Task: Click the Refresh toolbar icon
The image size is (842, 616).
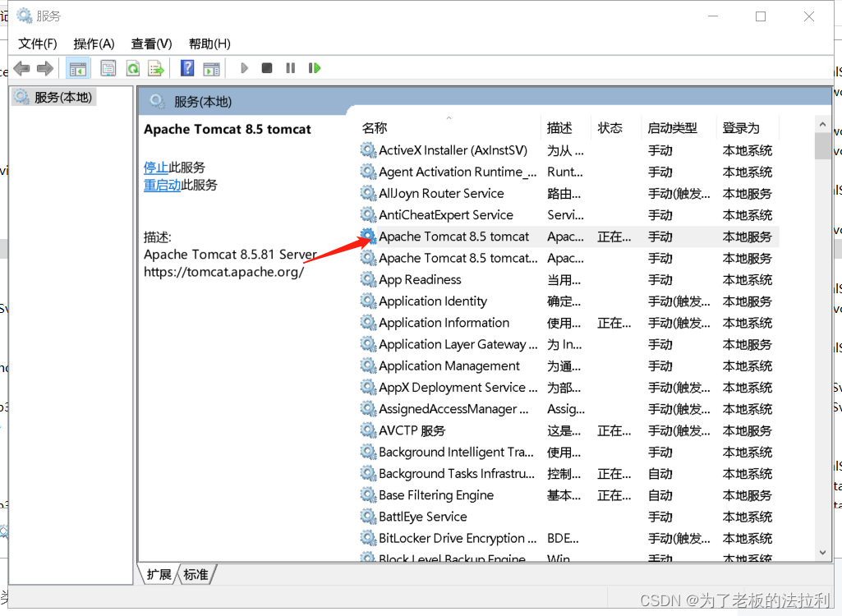Action: [132, 68]
